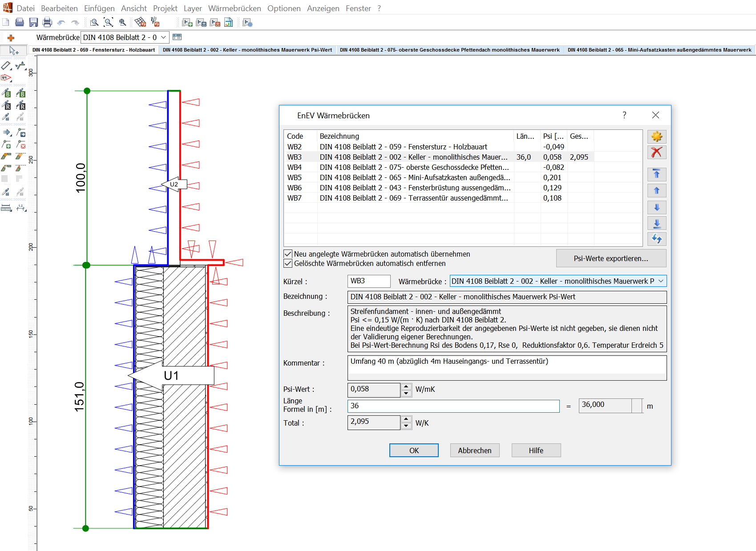Move entry to top with the arrow-to-bar icon

pyautogui.click(x=657, y=174)
